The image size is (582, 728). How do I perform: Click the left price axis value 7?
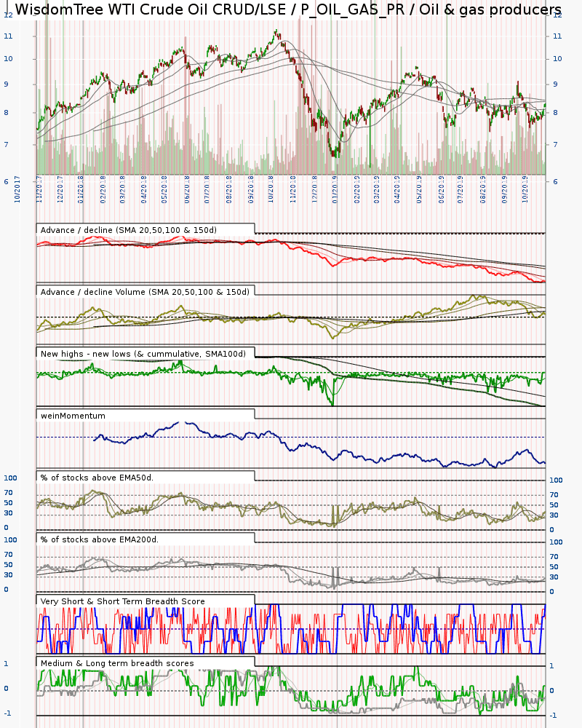[6, 144]
